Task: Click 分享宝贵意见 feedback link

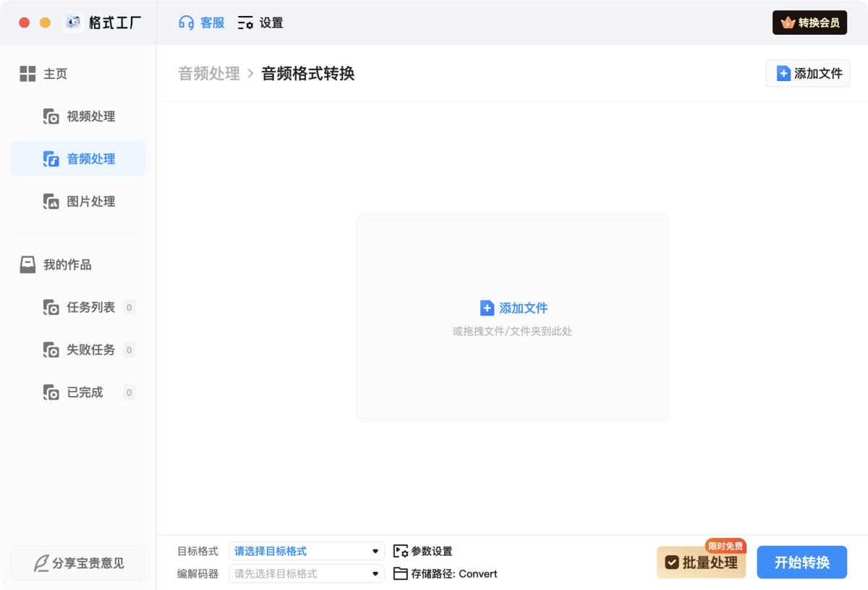Action: 78,562
